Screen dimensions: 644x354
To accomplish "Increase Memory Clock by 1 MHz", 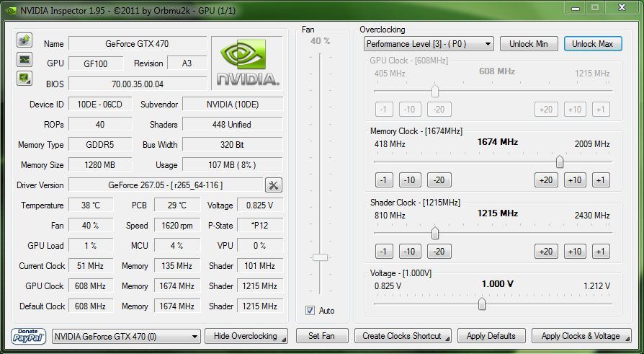I will pyautogui.click(x=601, y=180).
